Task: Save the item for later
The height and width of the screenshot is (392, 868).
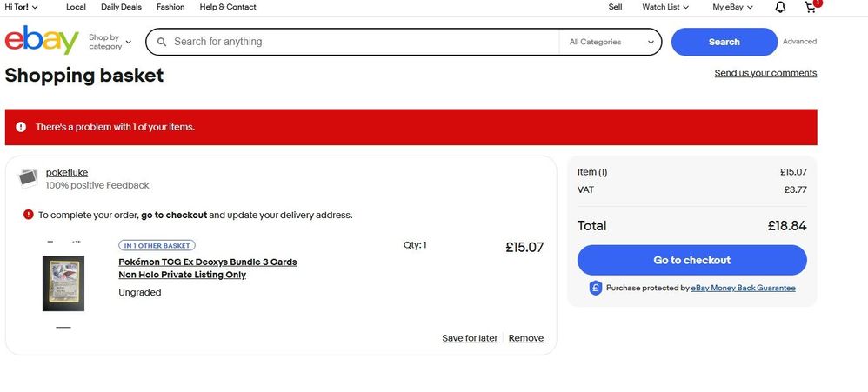Action: coord(470,338)
